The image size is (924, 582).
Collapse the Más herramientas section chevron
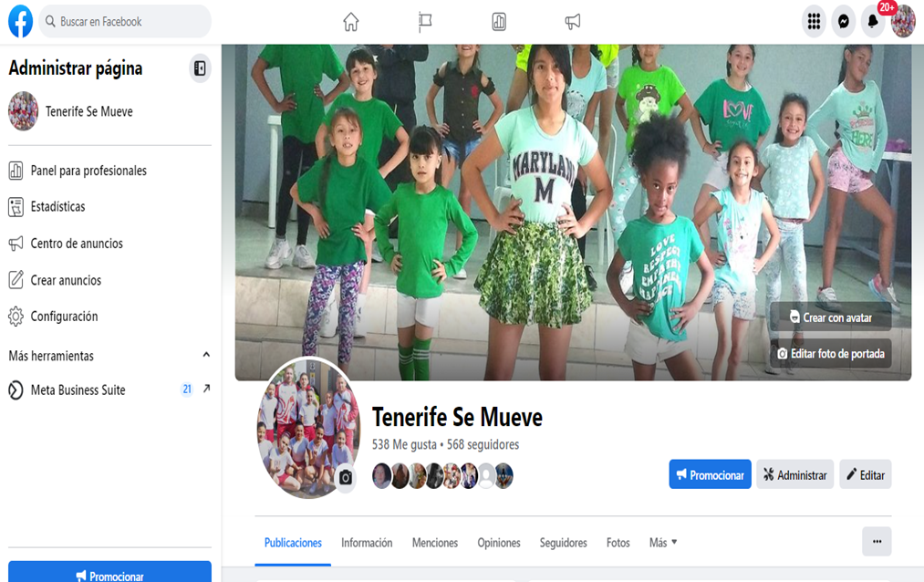(x=207, y=356)
